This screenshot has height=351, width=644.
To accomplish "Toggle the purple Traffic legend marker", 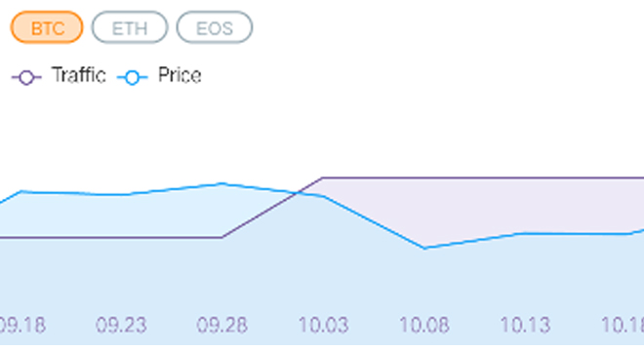I will pyautogui.click(x=26, y=77).
